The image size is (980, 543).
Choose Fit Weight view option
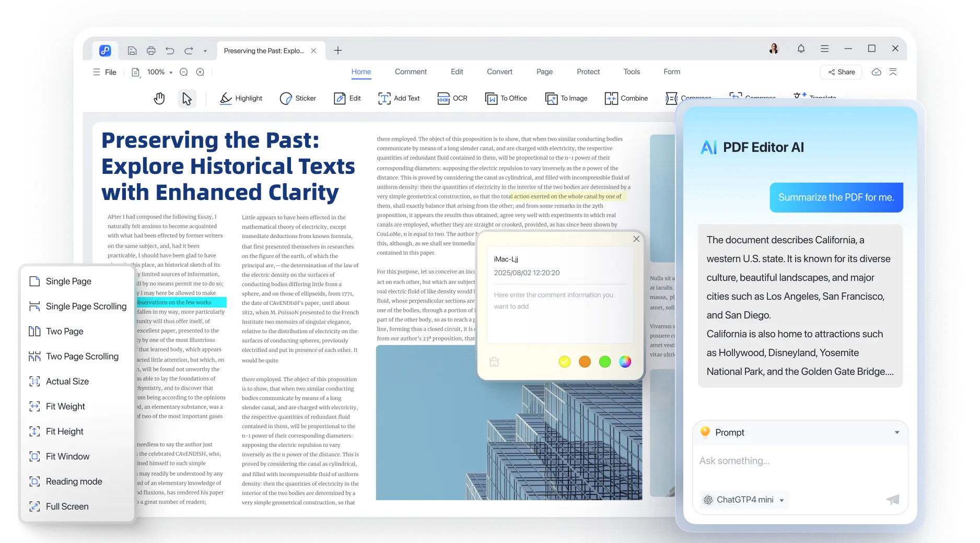(78, 407)
